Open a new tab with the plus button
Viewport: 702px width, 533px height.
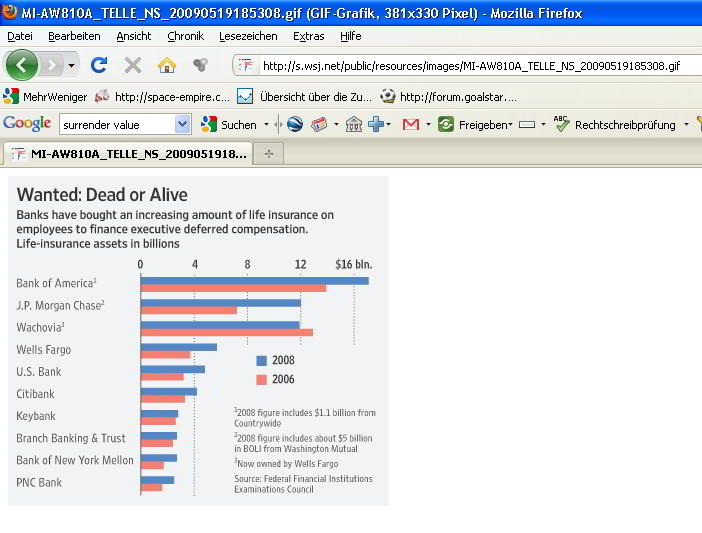pyautogui.click(x=269, y=154)
